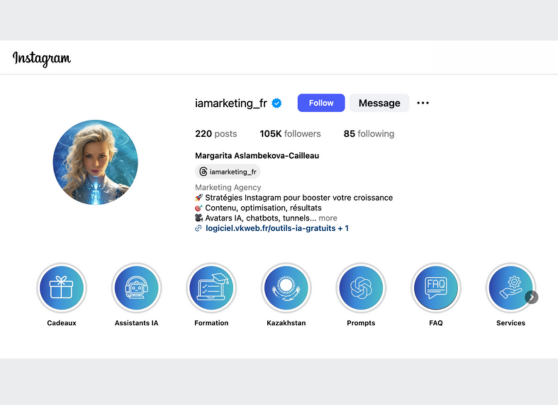The height and width of the screenshot is (405, 558).
Task: Click the 220 posts count
Action: pos(216,134)
